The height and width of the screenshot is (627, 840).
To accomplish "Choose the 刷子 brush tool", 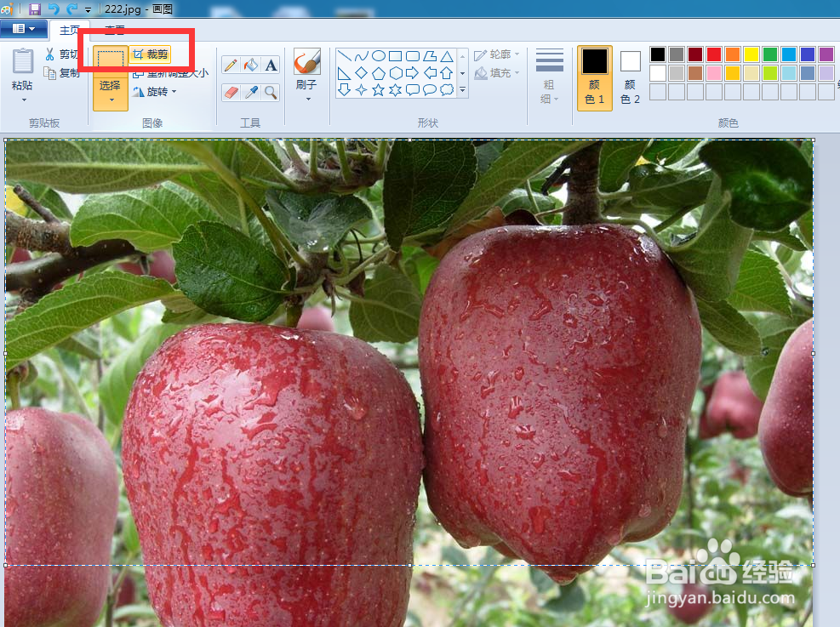I will (x=307, y=62).
